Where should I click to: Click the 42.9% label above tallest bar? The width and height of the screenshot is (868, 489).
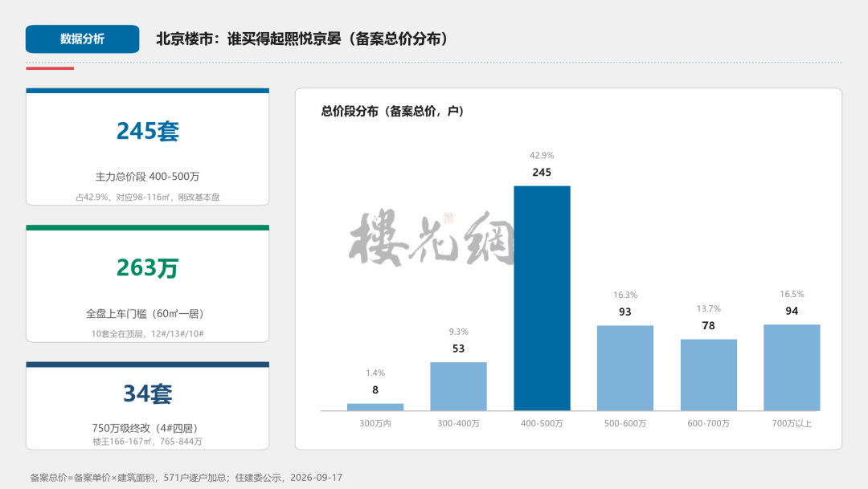tap(542, 156)
